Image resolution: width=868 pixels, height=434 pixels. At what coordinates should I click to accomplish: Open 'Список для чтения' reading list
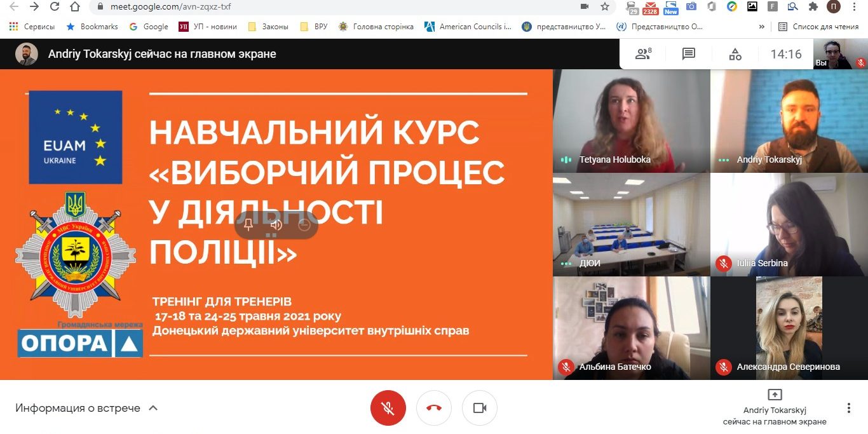(x=818, y=27)
